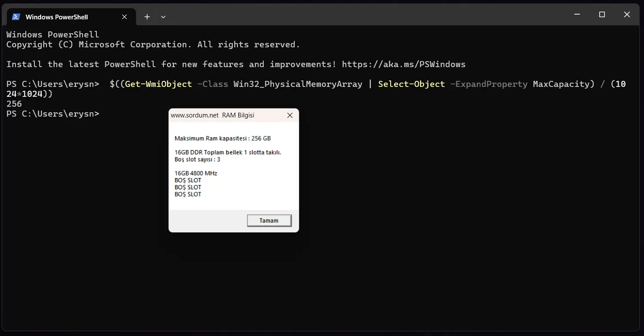Click the Copyright Microsoft Corporation line

[x=153, y=45]
